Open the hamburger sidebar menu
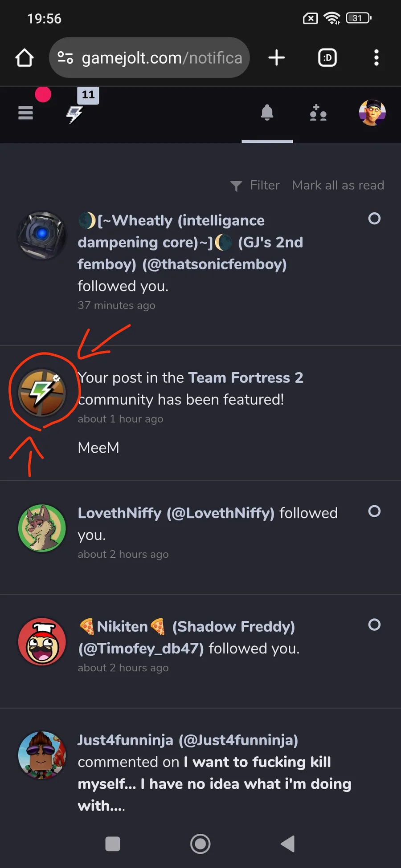This screenshot has width=401, height=868. coord(25,113)
